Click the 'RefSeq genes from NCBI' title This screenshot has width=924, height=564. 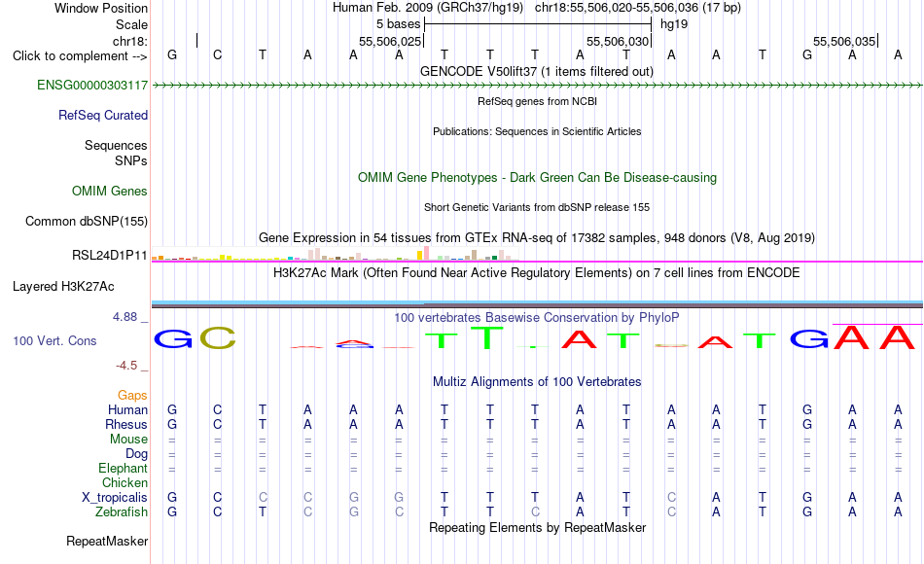(537, 101)
